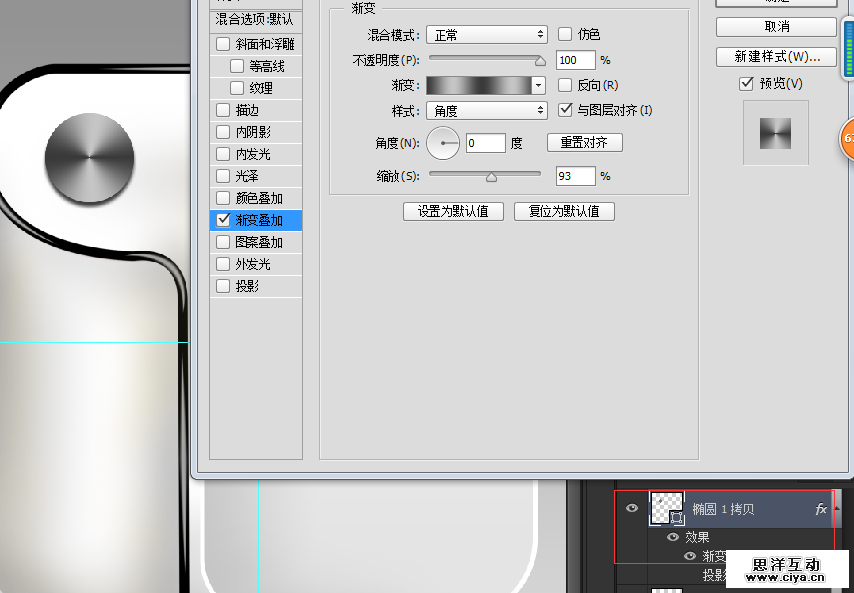This screenshot has height=593, width=854.
Task: Hide the 效果 effects eye icon
Action: 673,538
